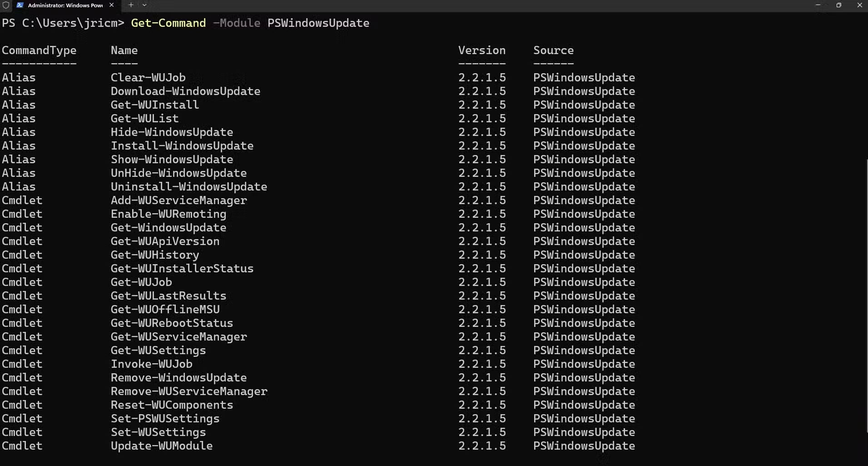Open the new tab dropdown chevron
The image size is (868, 466).
click(x=144, y=5)
